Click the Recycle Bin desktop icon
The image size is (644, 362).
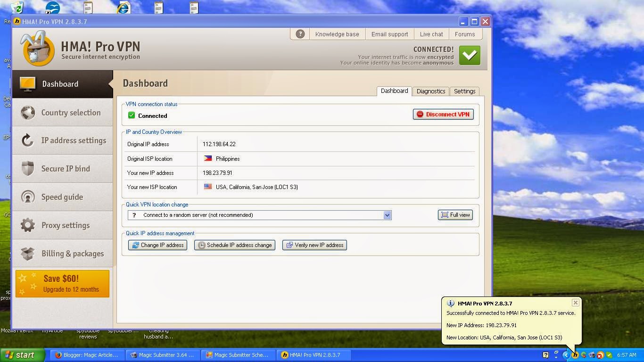click(x=17, y=7)
